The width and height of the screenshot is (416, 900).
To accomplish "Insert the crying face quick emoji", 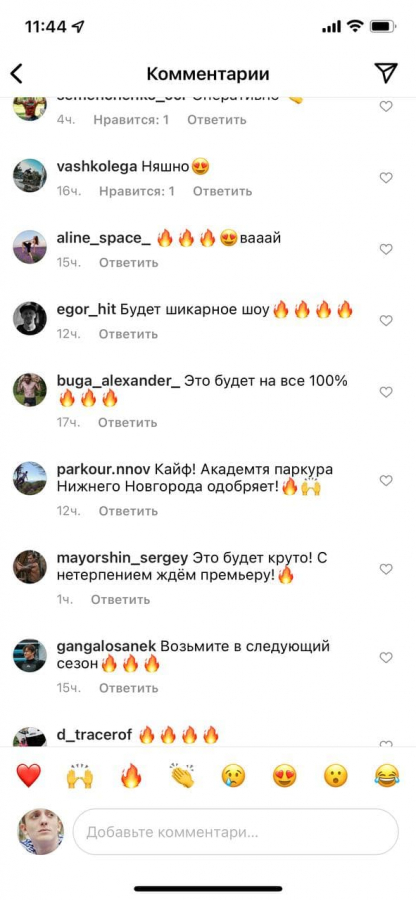I will pyautogui.click(x=234, y=776).
